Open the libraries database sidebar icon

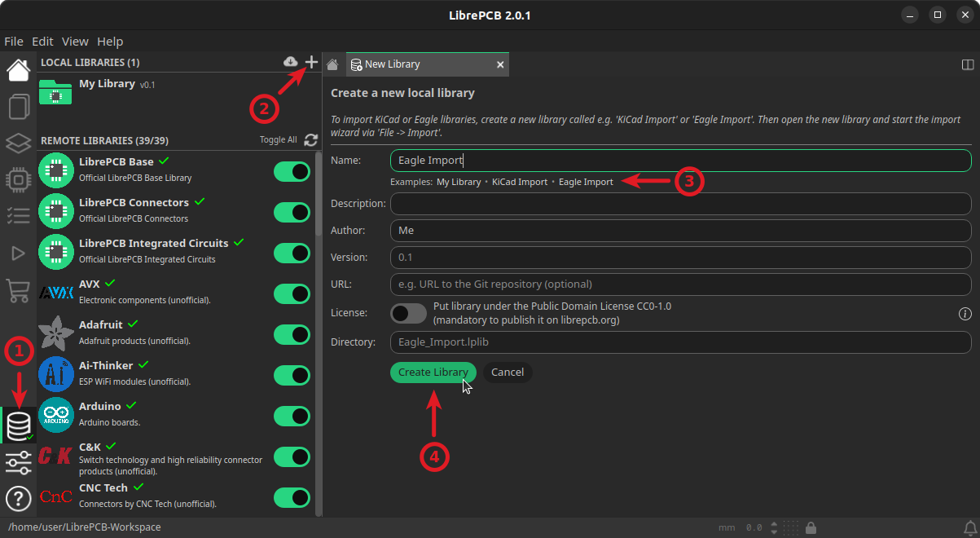(18, 426)
